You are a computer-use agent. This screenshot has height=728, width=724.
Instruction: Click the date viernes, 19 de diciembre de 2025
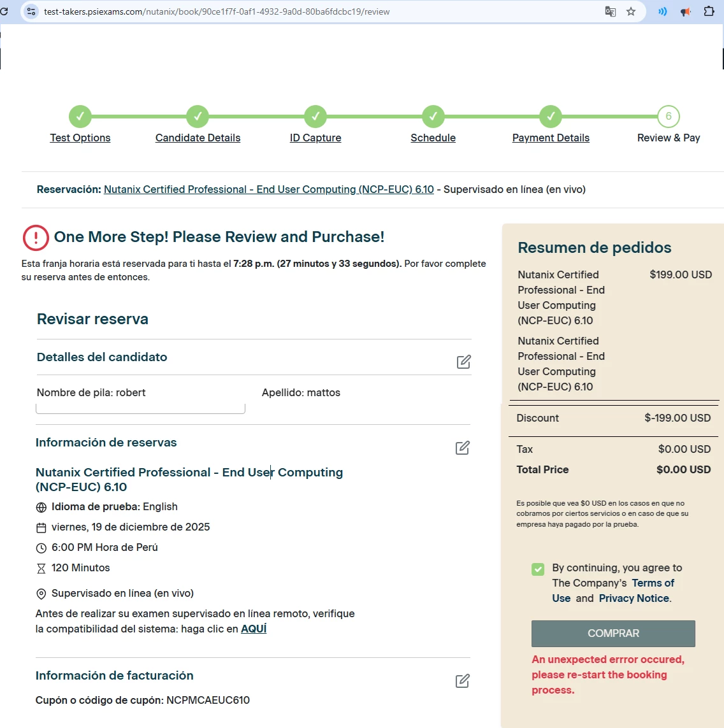pos(131,527)
